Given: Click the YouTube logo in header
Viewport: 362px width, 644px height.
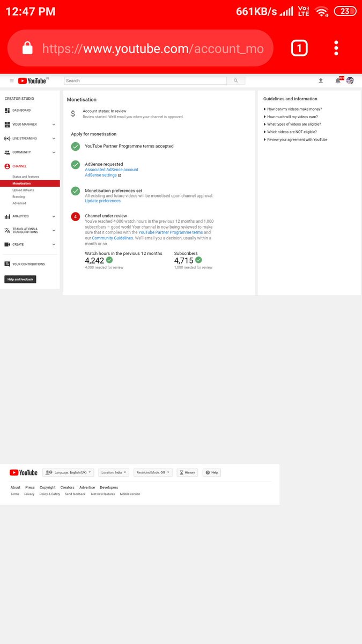Looking at the screenshot, I should pos(32,80).
